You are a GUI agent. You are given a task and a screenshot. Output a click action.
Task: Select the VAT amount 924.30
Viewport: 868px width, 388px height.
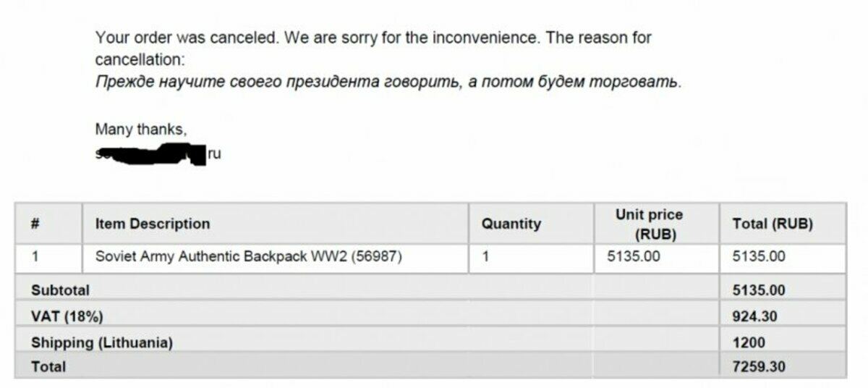point(754,316)
